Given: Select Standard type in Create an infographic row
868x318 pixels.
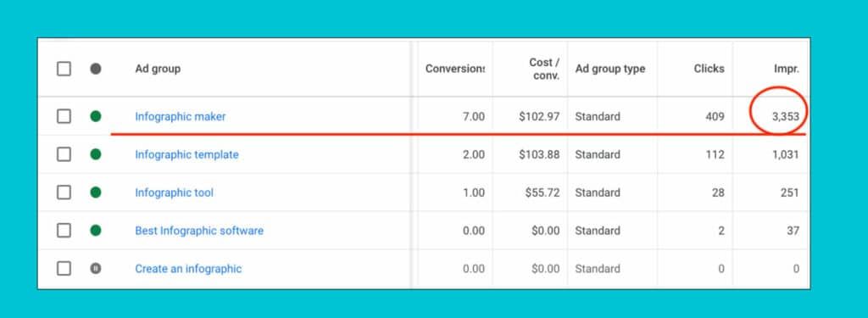Looking at the screenshot, I should pos(598,269).
